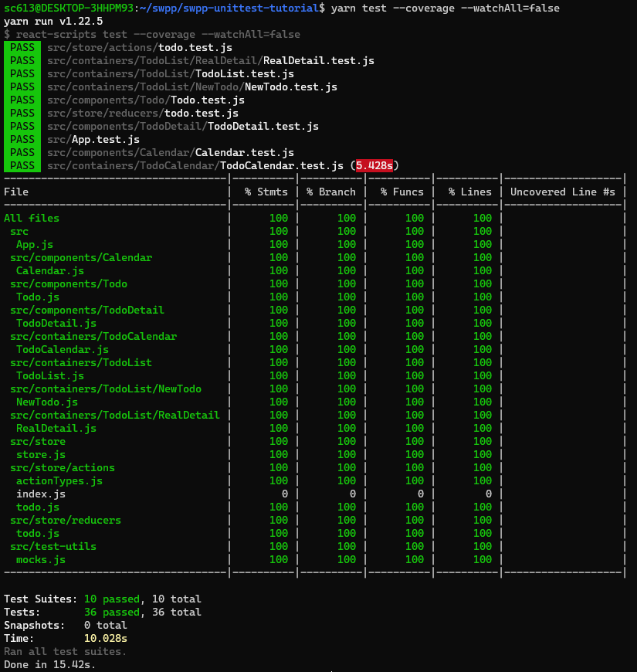The image size is (637, 672).
Task: Click the 'File' column header
Action: pyautogui.click(x=16, y=192)
